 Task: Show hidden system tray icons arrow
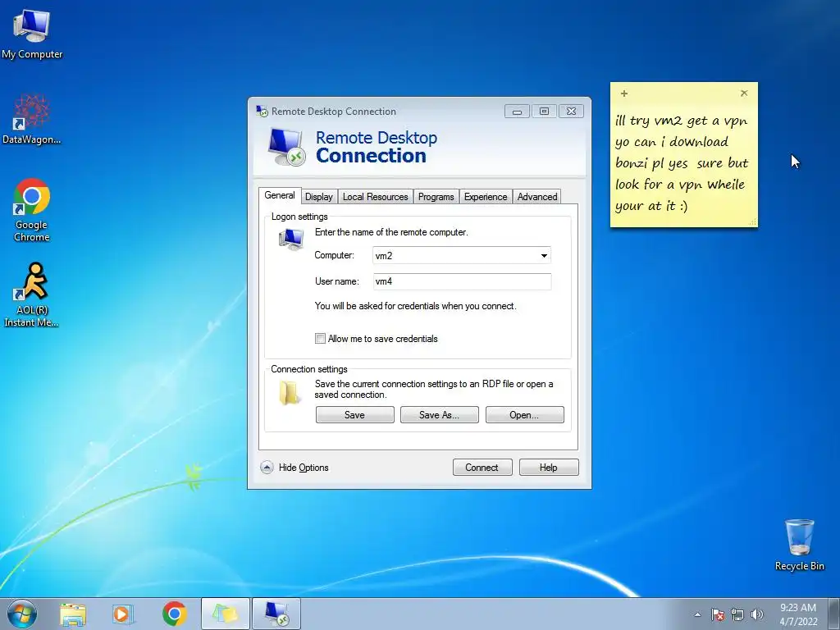(x=697, y=614)
